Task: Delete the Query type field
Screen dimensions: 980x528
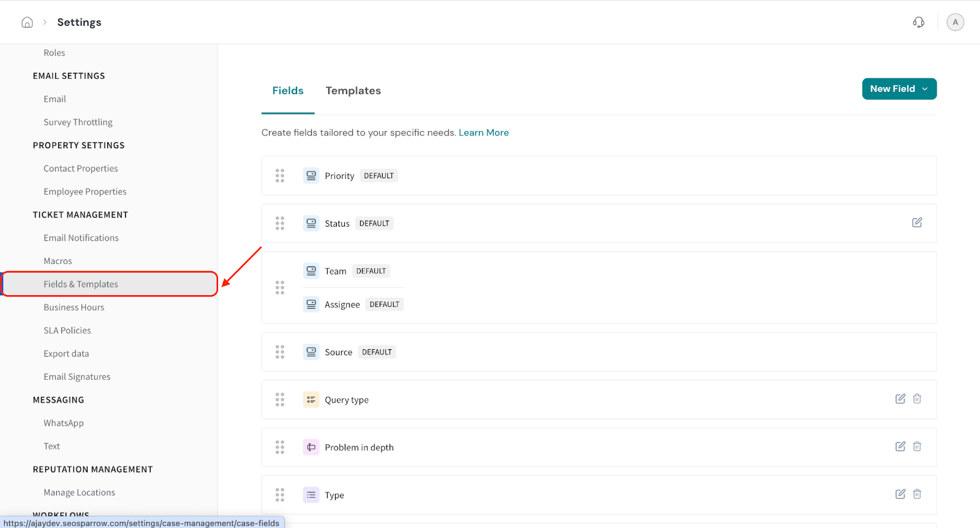Action: [917, 399]
